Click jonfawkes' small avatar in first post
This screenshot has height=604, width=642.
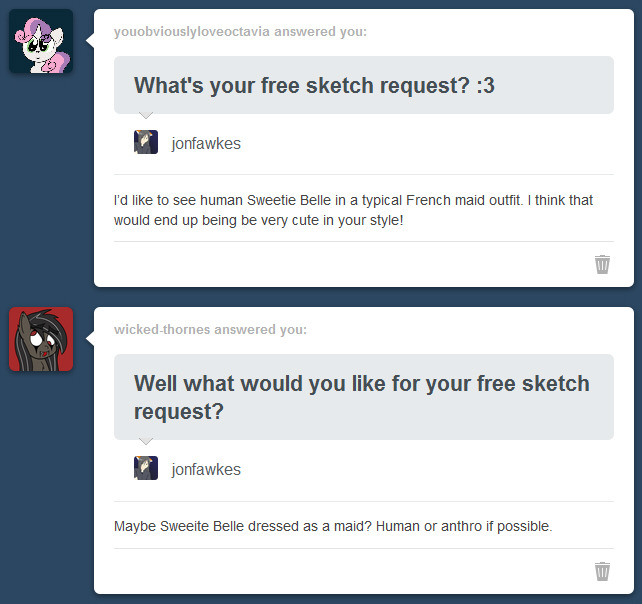tap(146, 142)
